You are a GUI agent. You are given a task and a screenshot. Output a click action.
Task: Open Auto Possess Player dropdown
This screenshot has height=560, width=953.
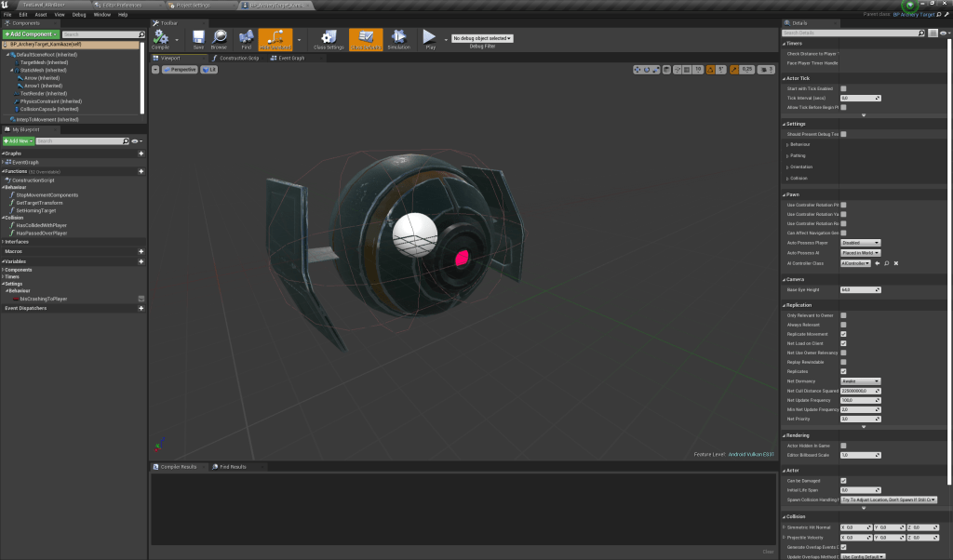click(860, 243)
